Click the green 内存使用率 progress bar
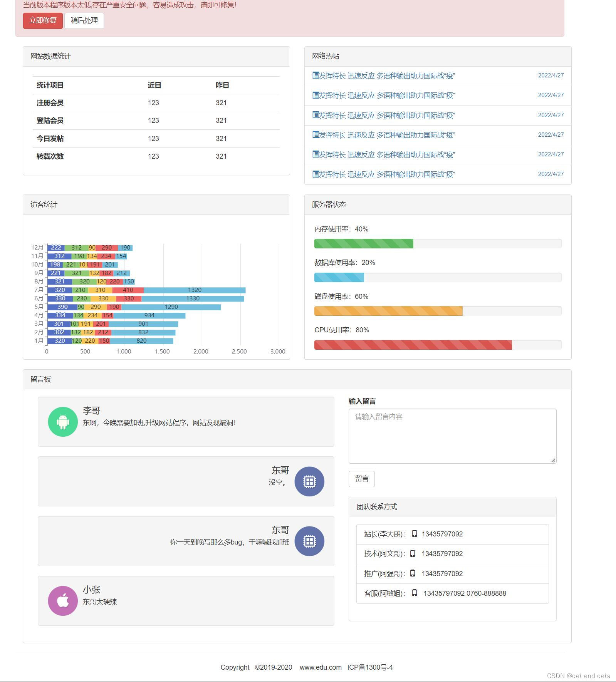Viewport: 616px width, 682px height. (x=364, y=243)
